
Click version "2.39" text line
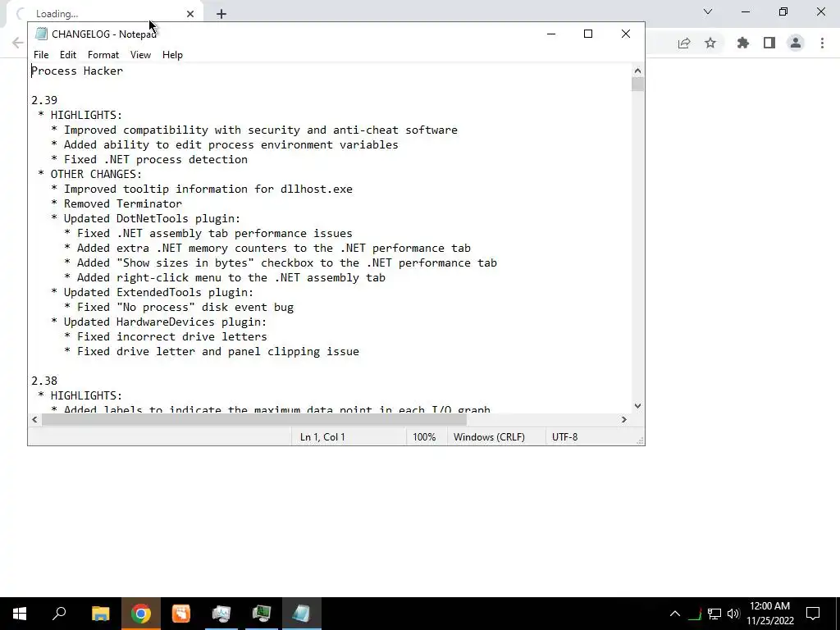click(44, 100)
